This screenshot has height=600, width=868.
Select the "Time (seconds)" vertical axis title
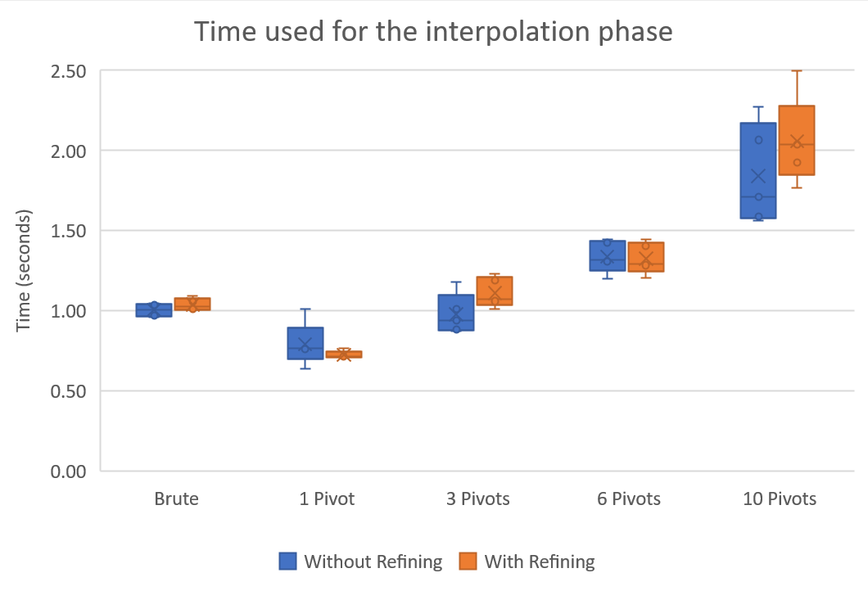(x=24, y=271)
